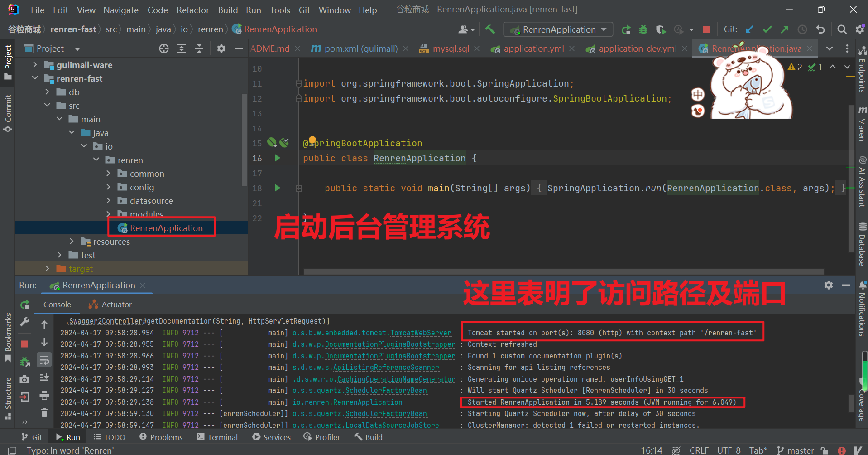Clear console output trash icon
Image resolution: width=868 pixels, height=455 pixels.
pyautogui.click(x=44, y=413)
